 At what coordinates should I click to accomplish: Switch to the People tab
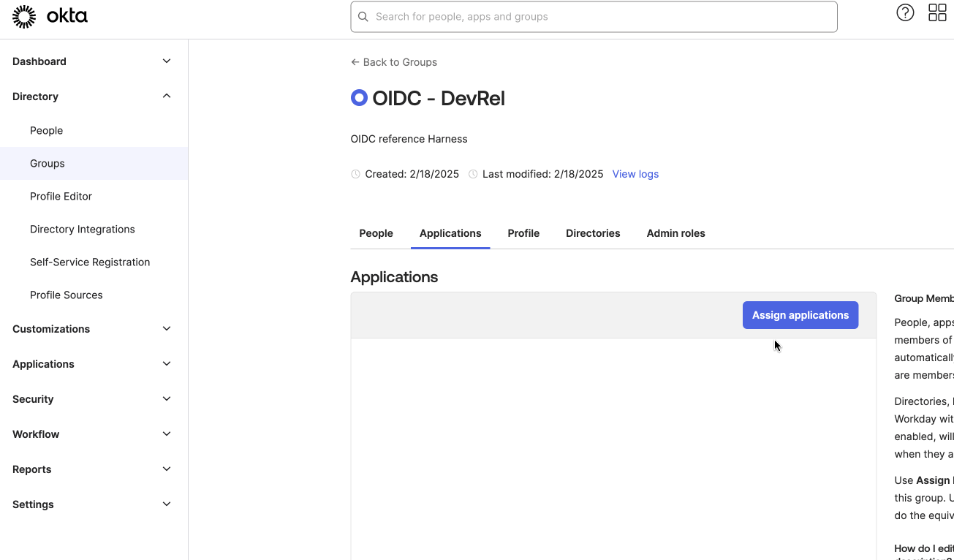tap(376, 233)
